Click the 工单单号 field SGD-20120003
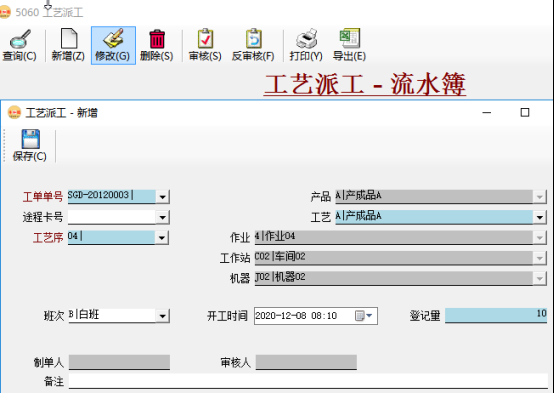This screenshot has height=393, width=554. 112,196
